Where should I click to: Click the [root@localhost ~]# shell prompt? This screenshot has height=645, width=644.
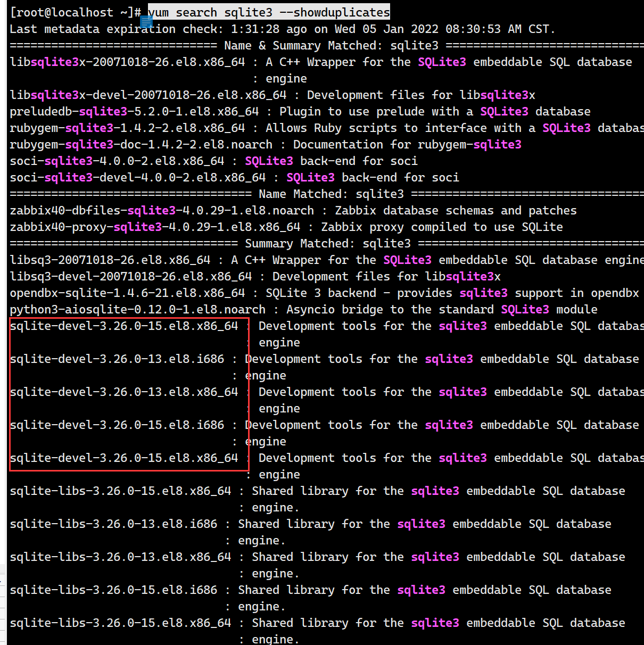(76, 12)
